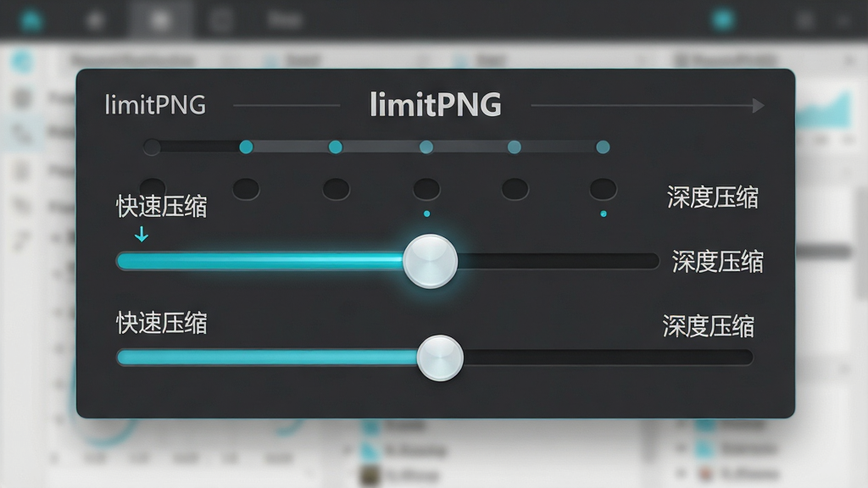Click the right-pointing arrow in the dialog header
868x488 pixels.
pos(758,105)
